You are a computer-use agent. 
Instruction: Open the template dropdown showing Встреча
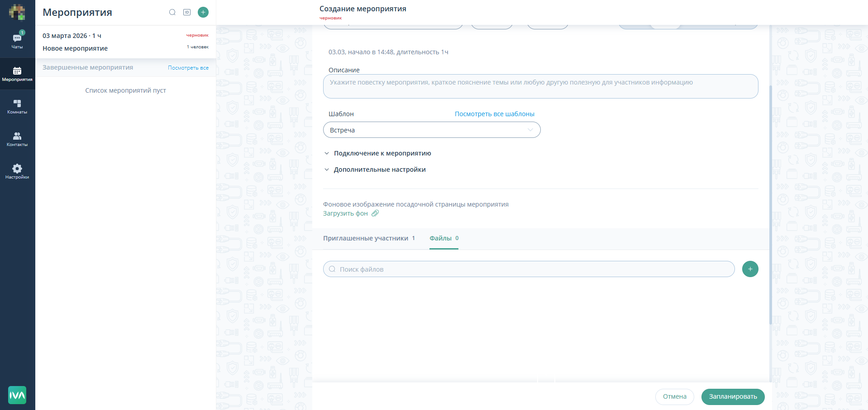[431, 130]
